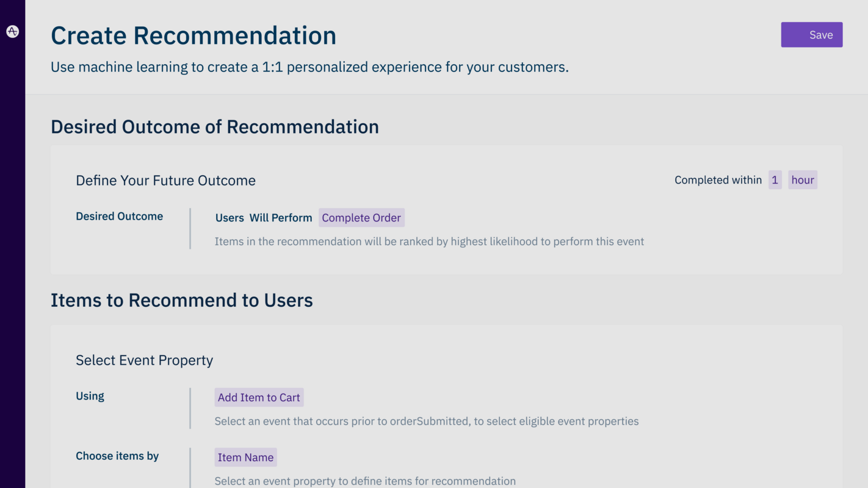
Task: Click the Create Recommendation page title
Action: click(x=193, y=35)
